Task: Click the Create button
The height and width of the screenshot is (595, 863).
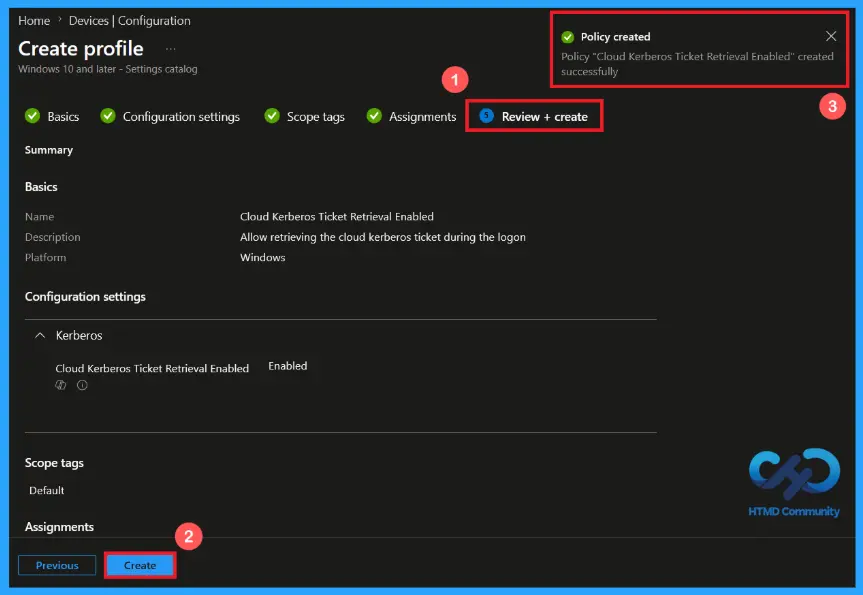Action: [140, 565]
